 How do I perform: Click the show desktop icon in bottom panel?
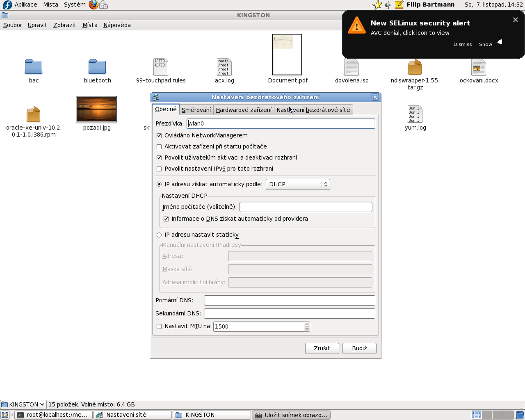coord(5,415)
